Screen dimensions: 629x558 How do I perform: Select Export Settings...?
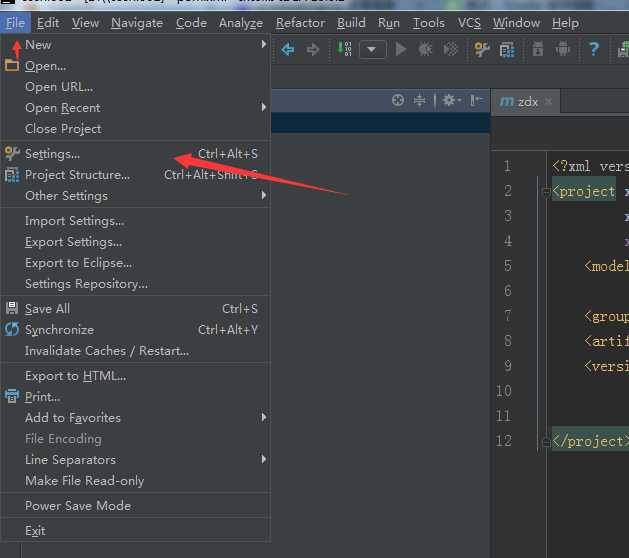[x=135, y=242]
